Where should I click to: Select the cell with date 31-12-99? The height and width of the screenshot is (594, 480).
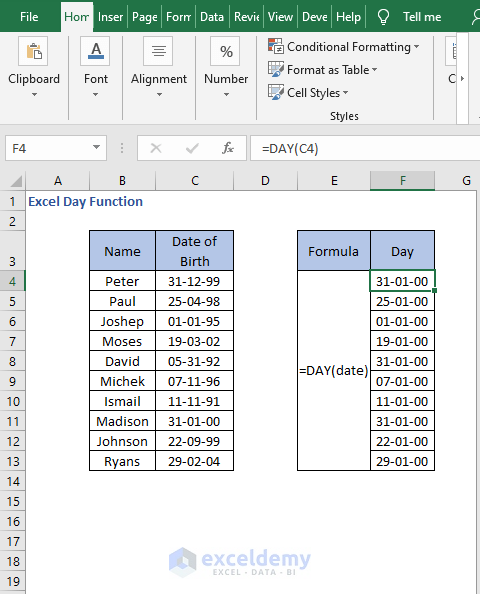pos(195,281)
